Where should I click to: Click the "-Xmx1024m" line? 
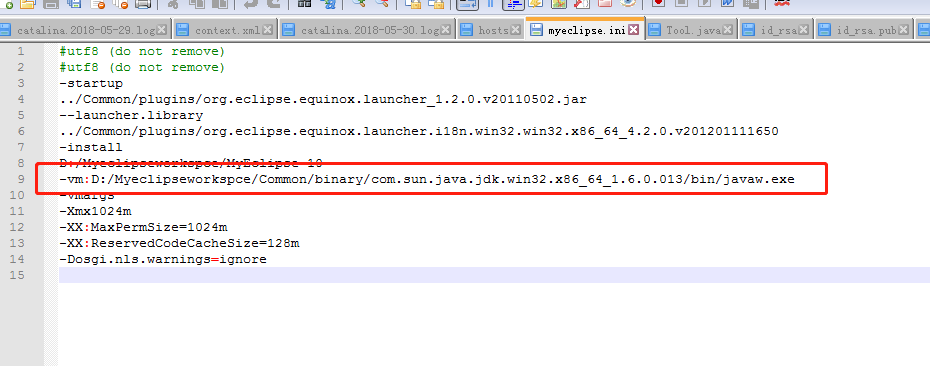[95, 211]
